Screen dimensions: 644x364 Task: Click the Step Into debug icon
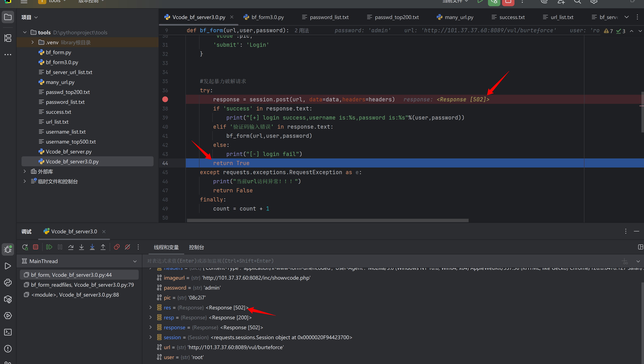point(82,247)
